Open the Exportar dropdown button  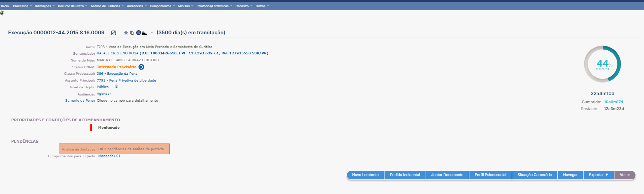tap(598, 175)
